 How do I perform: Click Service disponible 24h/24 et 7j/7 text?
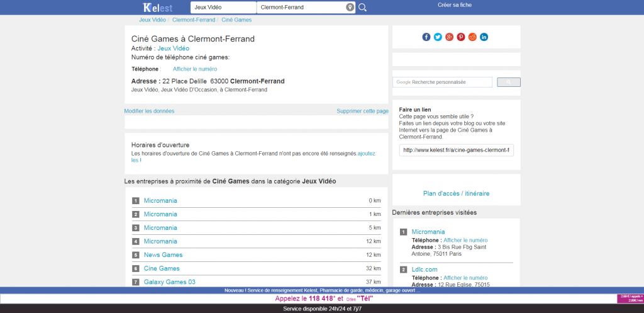point(322,309)
